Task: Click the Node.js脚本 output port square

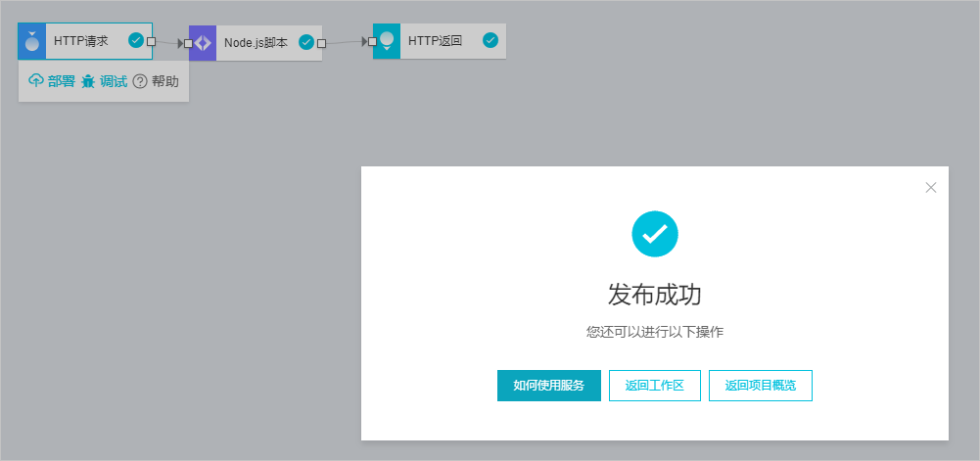Action: click(321, 43)
